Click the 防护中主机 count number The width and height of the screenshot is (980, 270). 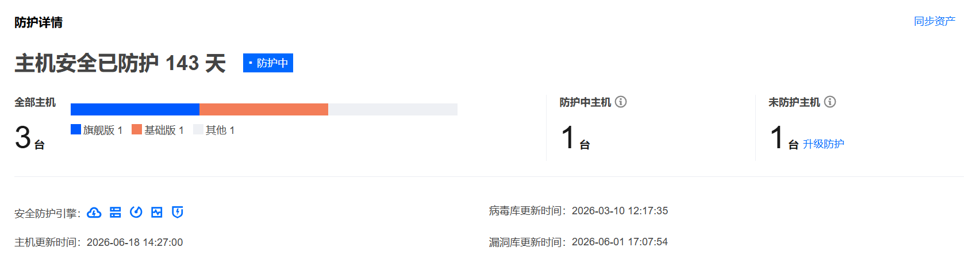568,138
